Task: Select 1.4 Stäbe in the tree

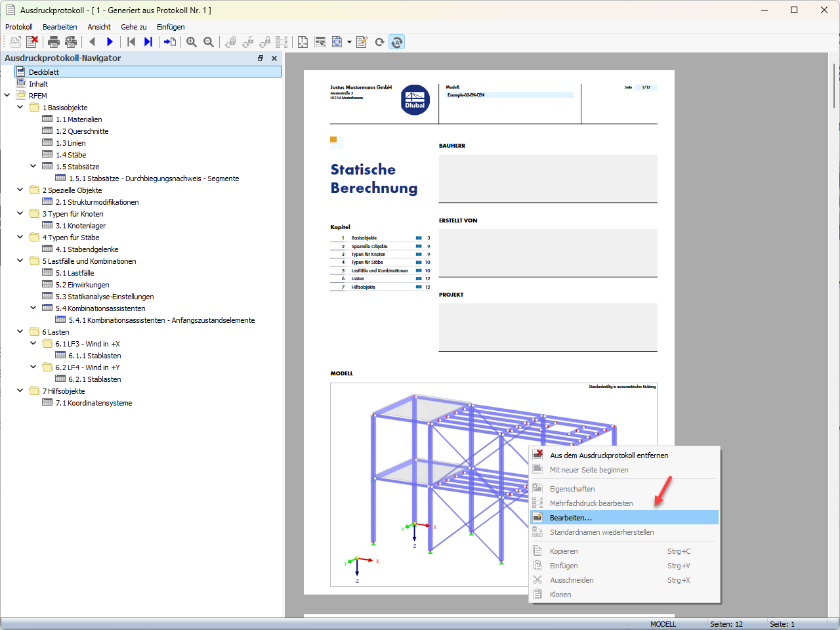Action: pyautogui.click(x=71, y=155)
